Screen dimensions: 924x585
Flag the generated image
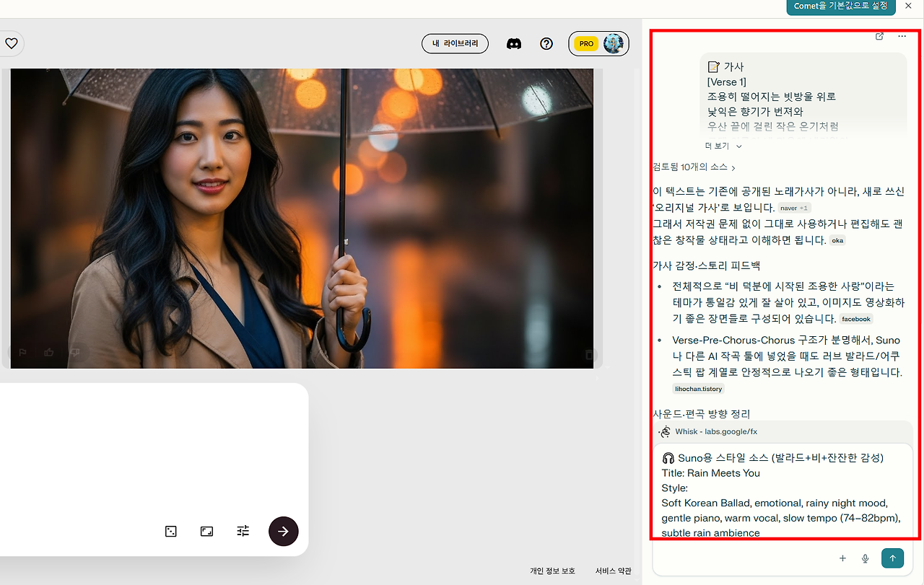pyautogui.click(x=22, y=353)
